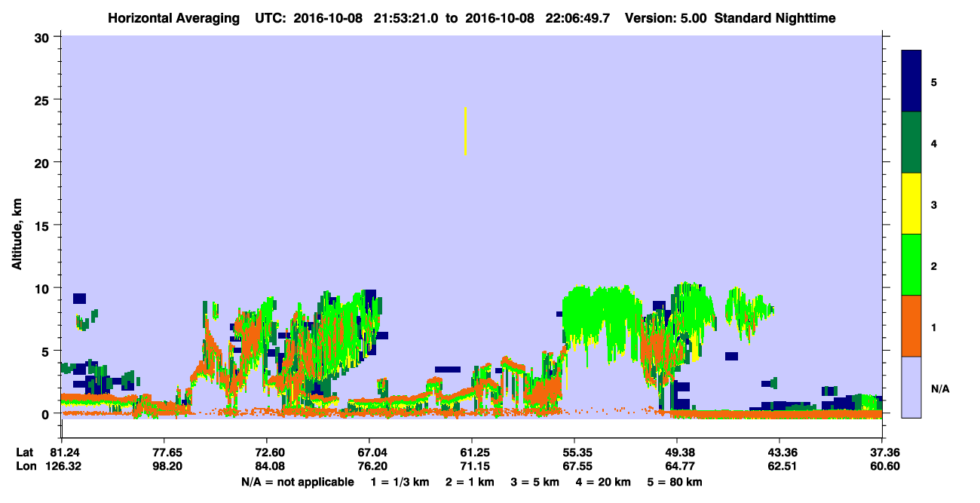The width and height of the screenshot is (980, 503).
Task: Click the 'Lon' row label
Action: click(25, 466)
